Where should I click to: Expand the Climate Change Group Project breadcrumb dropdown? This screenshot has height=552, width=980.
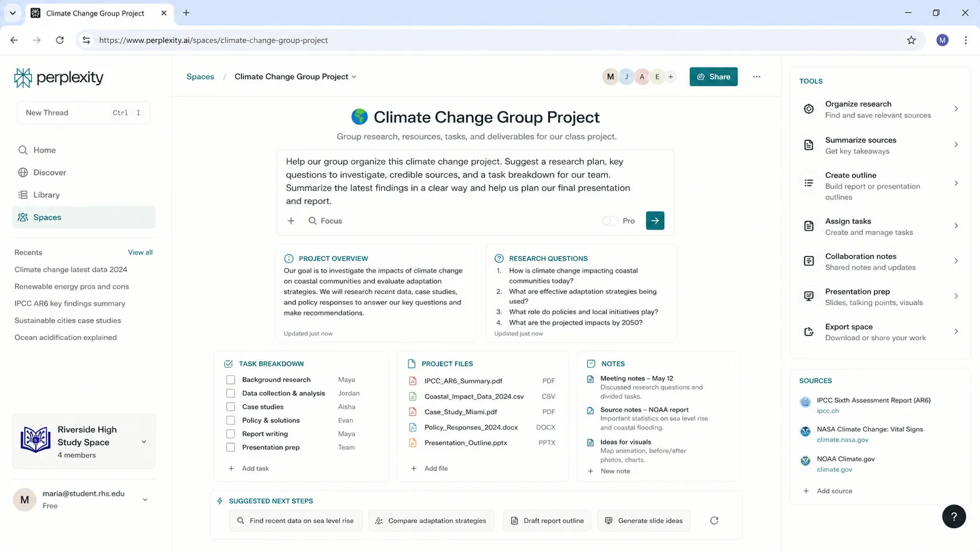(354, 77)
